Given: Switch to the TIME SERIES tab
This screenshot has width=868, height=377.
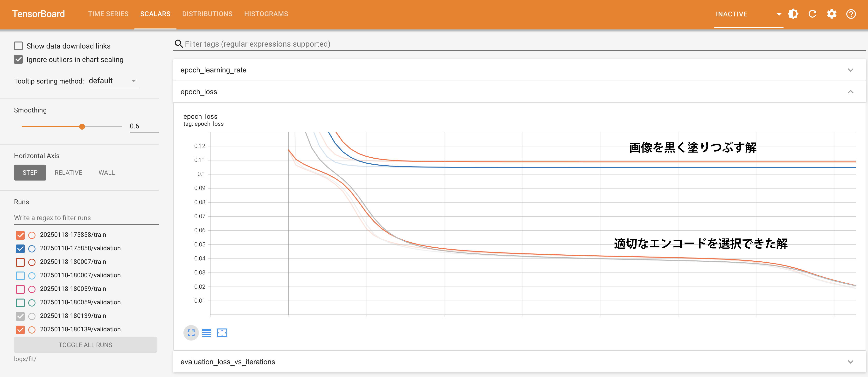Looking at the screenshot, I should click(x=108, y=14).
